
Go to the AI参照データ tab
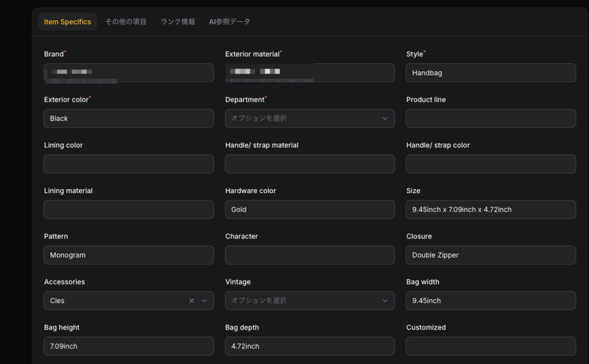tap(230, 22)
